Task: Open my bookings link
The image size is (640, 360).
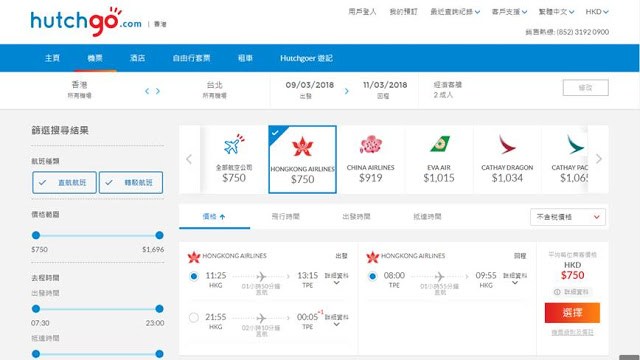Action: [403, 12]
